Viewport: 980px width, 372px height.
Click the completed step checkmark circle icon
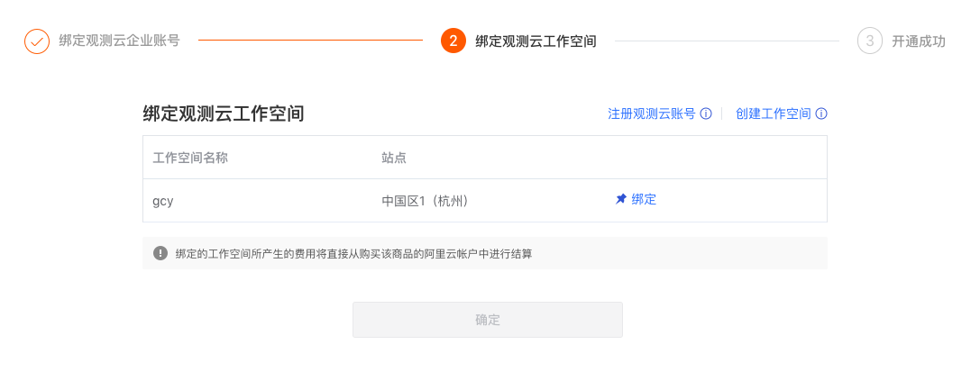[x=37, y=41]
